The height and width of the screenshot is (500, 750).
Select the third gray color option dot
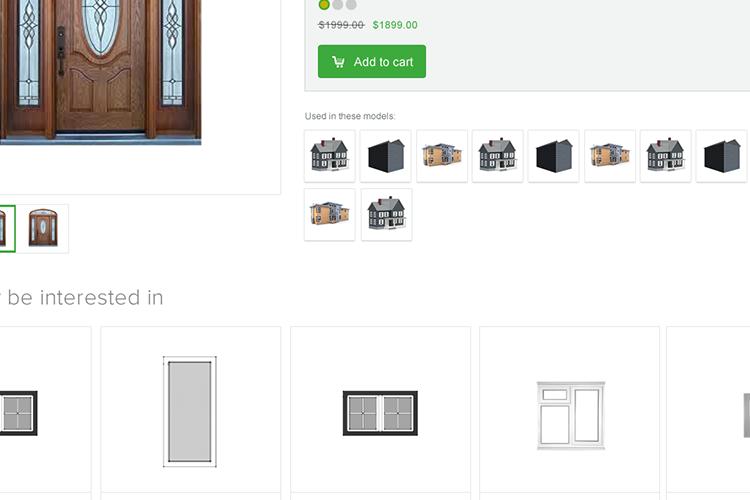click(351, 4)
